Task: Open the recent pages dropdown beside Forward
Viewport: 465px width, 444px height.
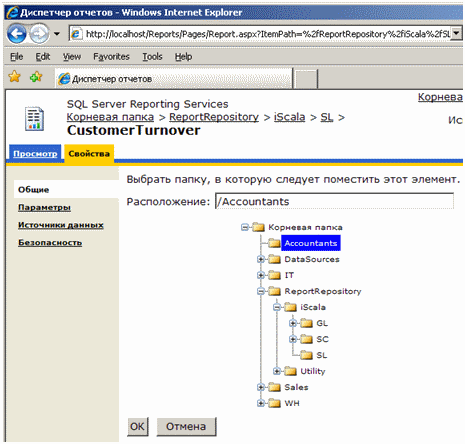Action: 57,34
